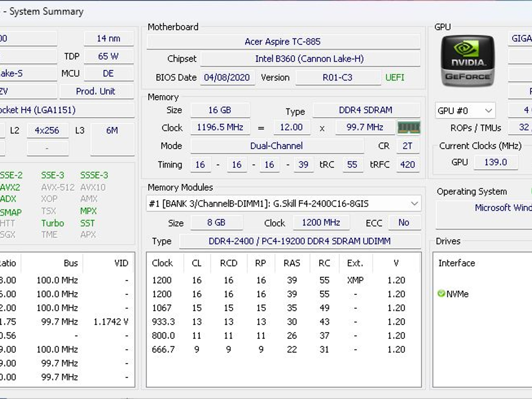The image size is (532, 399).
Task: Click the GPU clock 139.0 value
Action: coord(496,162)
